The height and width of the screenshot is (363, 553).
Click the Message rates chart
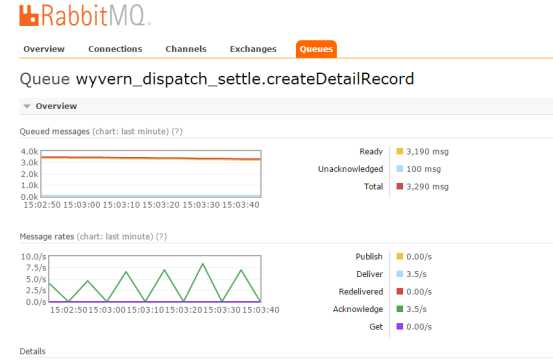155,278
